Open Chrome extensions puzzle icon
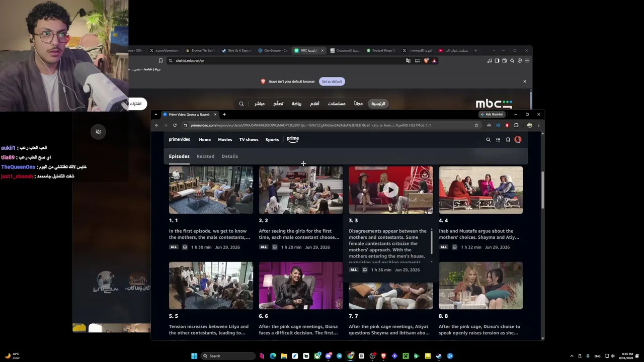This screenshot has width=644, height=362. click(516, 125)
